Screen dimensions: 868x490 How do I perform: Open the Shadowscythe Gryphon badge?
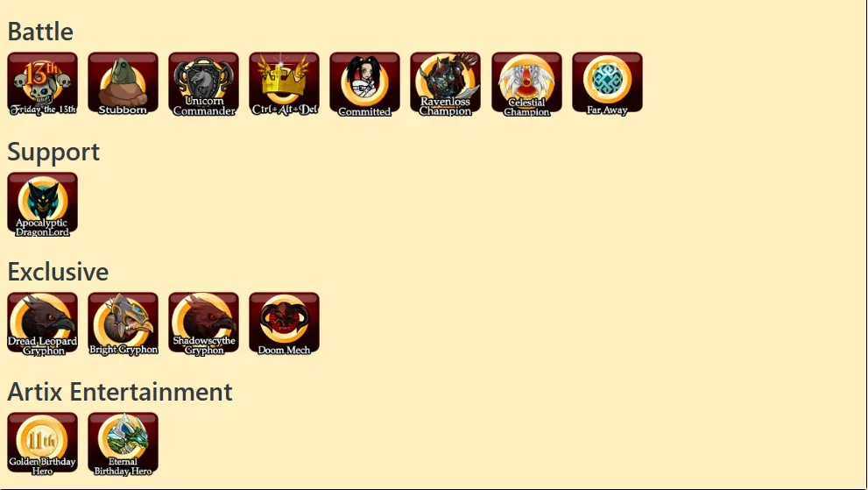(204, 324)
